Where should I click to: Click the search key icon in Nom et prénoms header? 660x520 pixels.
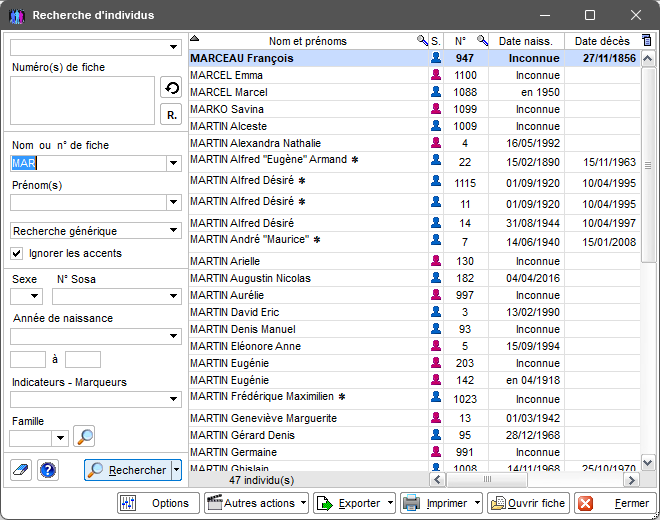click(x=422, y=40)
